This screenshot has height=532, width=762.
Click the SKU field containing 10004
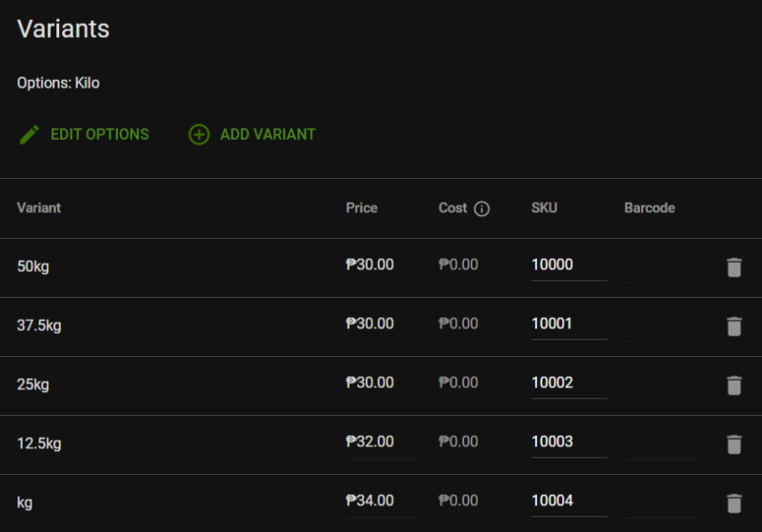(x=568, y=501)
